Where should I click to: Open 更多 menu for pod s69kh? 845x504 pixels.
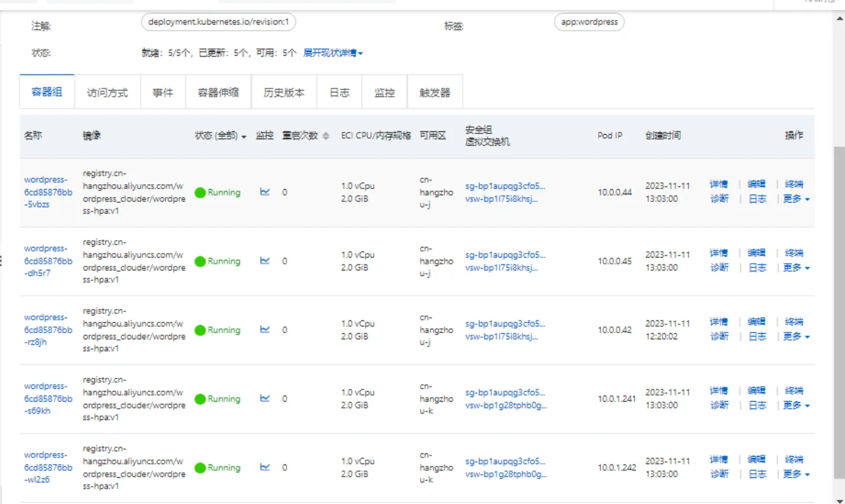(x=796, y=405)
